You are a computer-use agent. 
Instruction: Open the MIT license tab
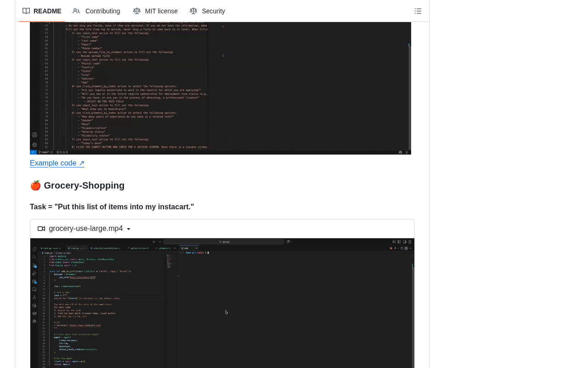click(155, 11)
